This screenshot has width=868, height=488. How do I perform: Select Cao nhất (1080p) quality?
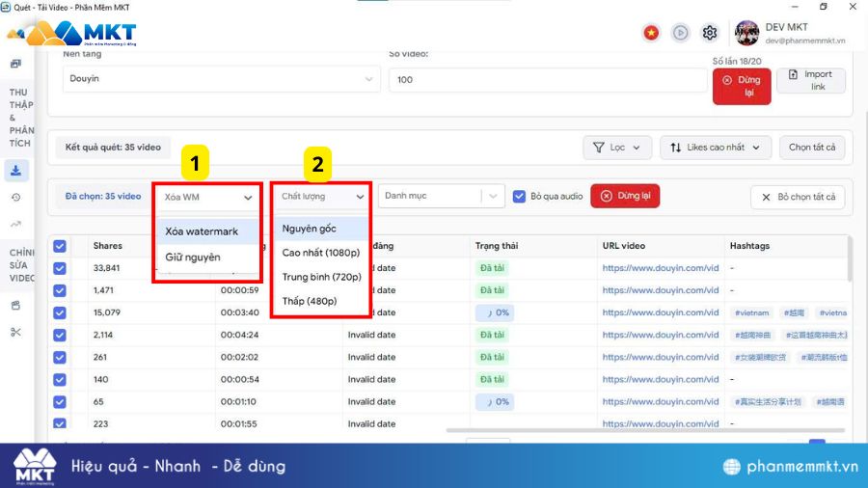click(x=321, y=253)
